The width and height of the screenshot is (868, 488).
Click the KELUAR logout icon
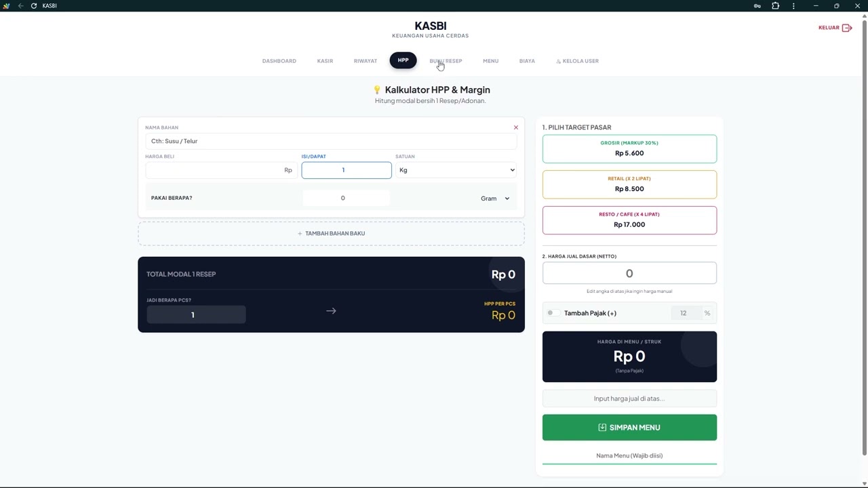(x=847, y=28)
